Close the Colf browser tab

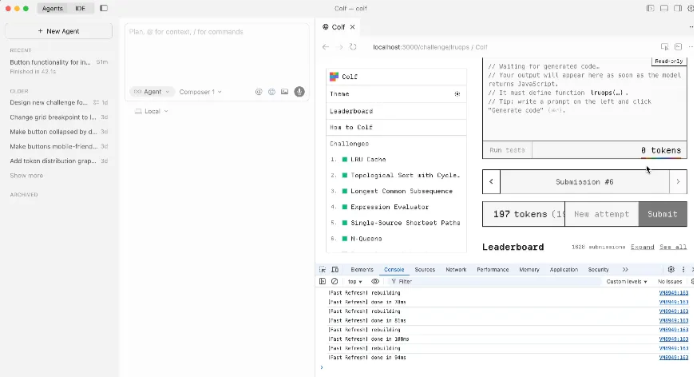click(x=352, y=27)
